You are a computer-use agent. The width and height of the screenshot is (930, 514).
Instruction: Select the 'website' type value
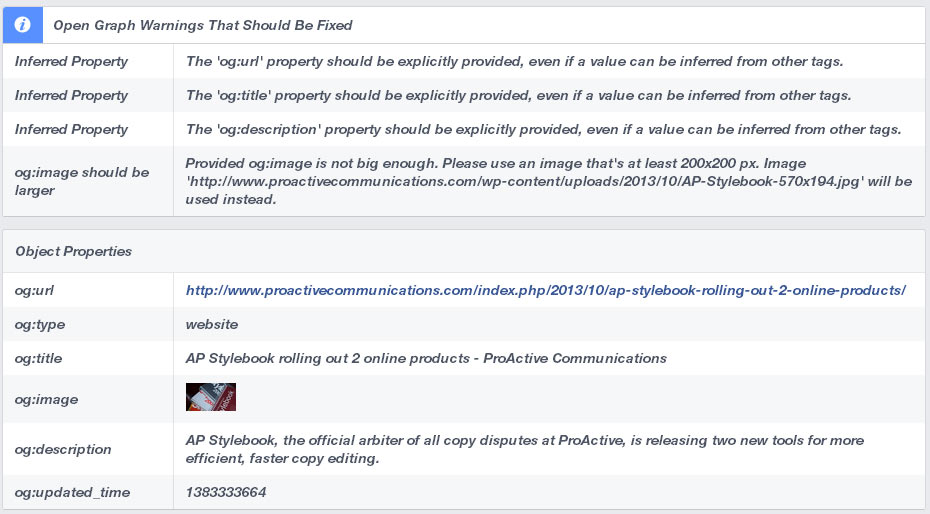click(212, 324)
